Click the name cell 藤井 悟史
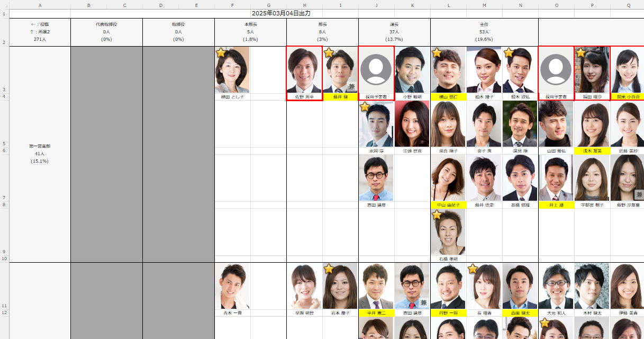This screenshot has width=644, height=339. (x=484, y=205)
